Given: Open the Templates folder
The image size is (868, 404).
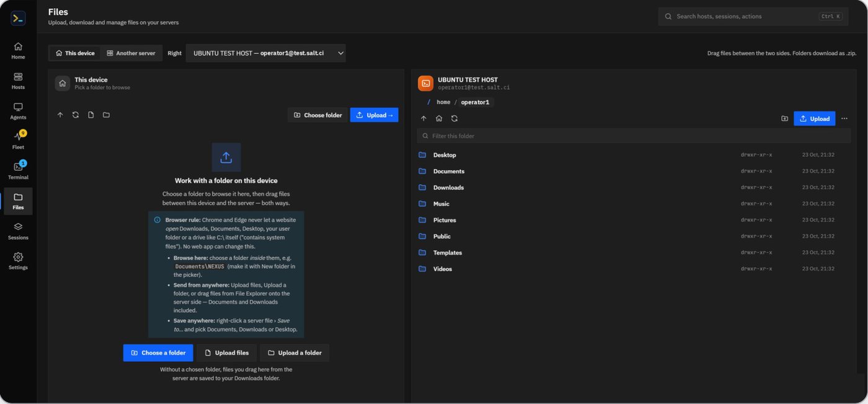Looking at the screenshot, I should pyautogui.click(x=634, y=253).
